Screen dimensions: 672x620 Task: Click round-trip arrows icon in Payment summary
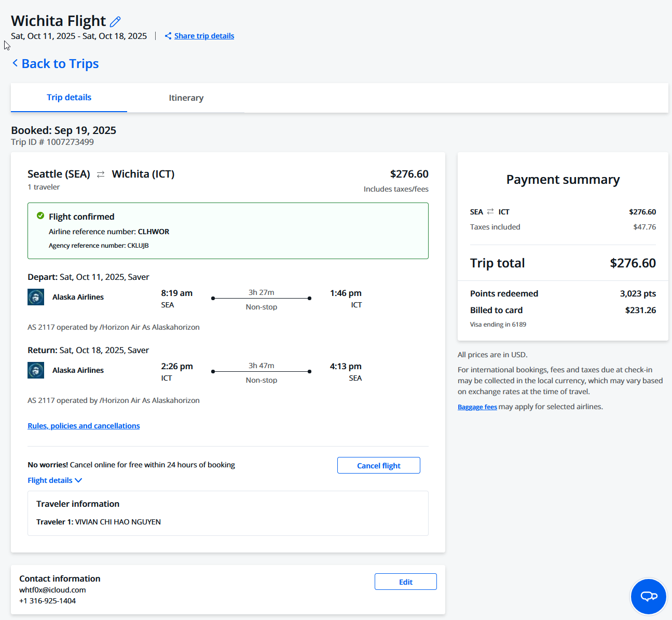point(490,212)
